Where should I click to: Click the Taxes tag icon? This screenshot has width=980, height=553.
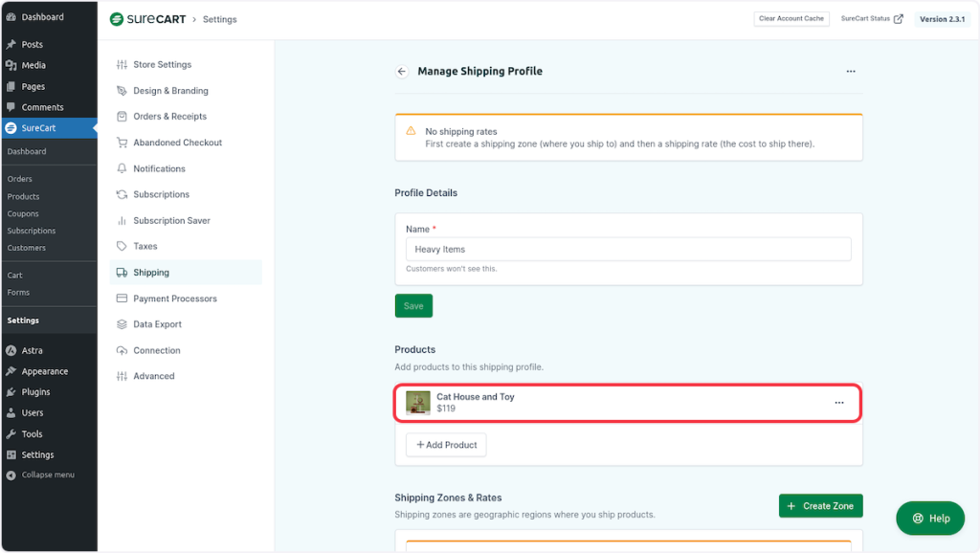click(x=122, y=247)
